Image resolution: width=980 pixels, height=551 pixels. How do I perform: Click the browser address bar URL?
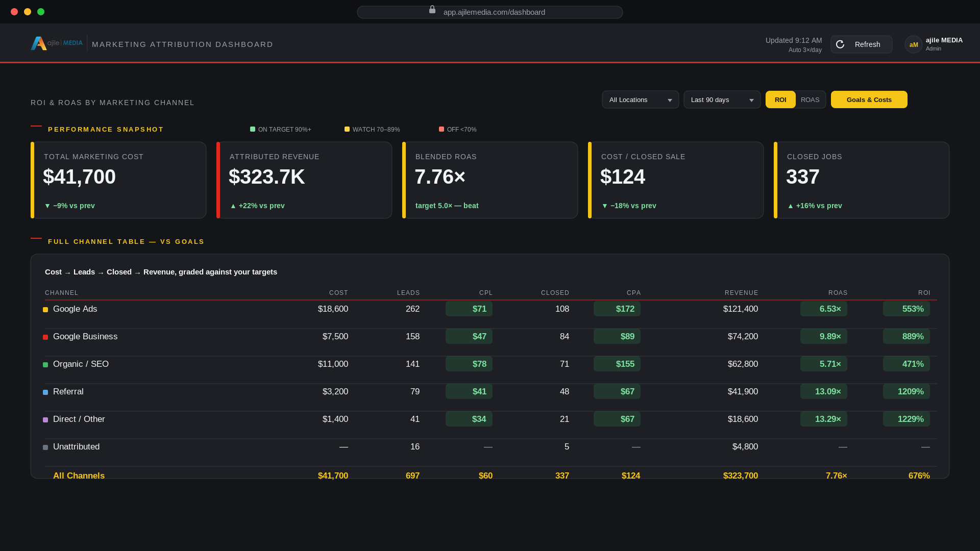(x=494, y=12)
